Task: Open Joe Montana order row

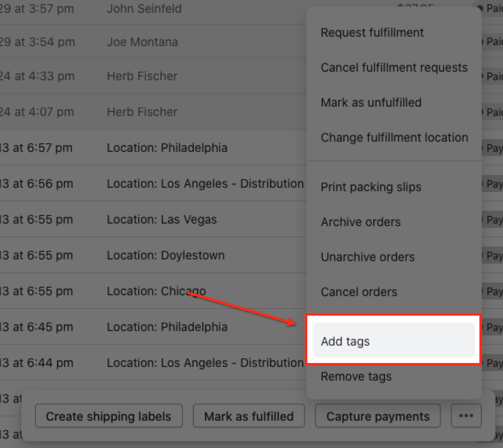Action: (x=142, y=42)
